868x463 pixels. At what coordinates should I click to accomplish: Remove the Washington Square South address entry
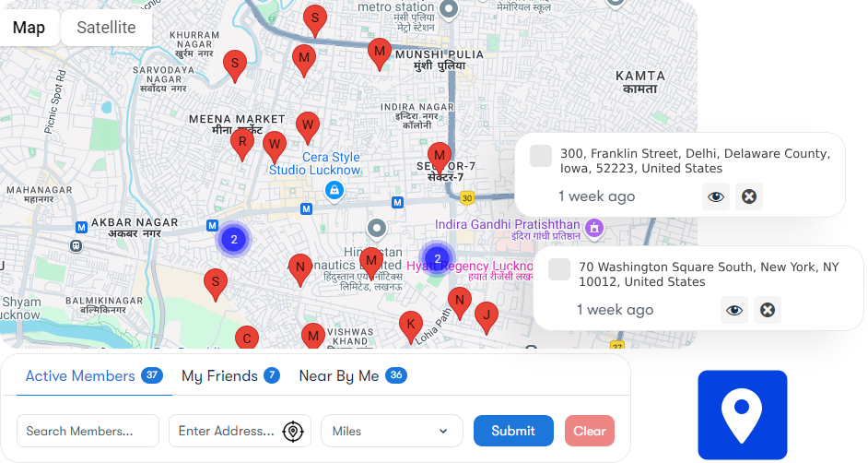pyautogui.click(x=768, y=310)
